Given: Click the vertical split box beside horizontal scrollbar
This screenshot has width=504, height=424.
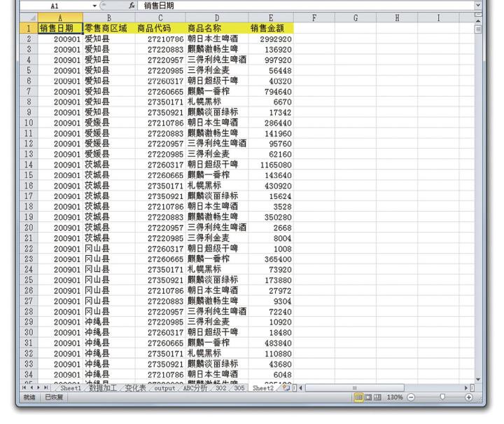Looking at the screenshot, I should pyautogui.click(x=472, y=388).
